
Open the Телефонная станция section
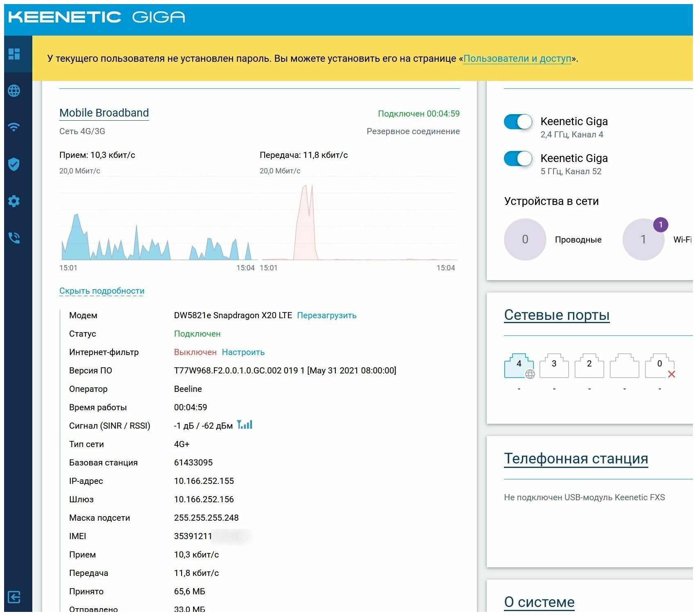coord(576,459)
